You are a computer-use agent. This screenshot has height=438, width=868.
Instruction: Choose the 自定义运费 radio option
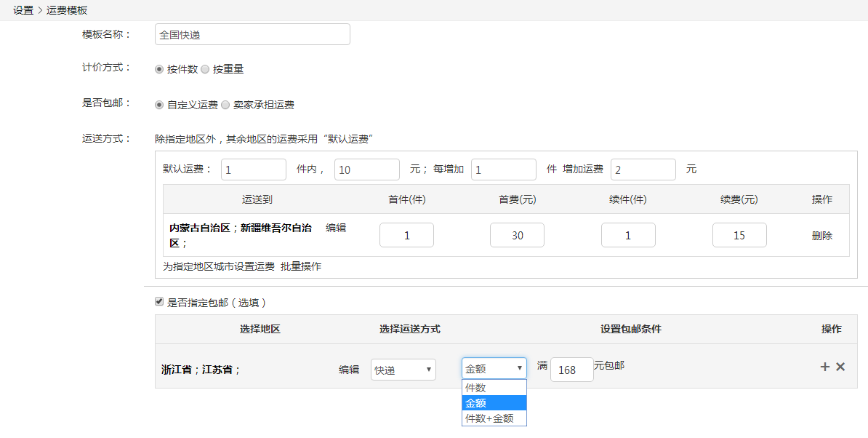(159, 105)
